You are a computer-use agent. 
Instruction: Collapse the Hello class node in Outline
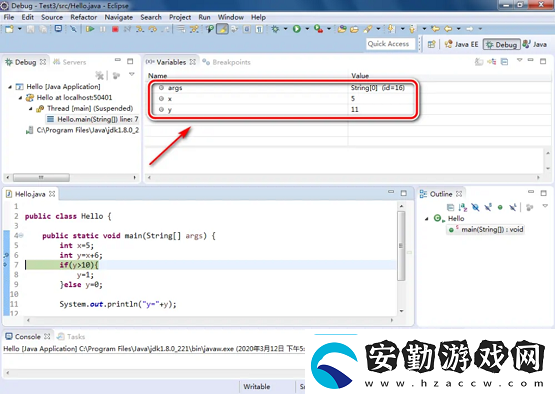[x=427, y=219]
